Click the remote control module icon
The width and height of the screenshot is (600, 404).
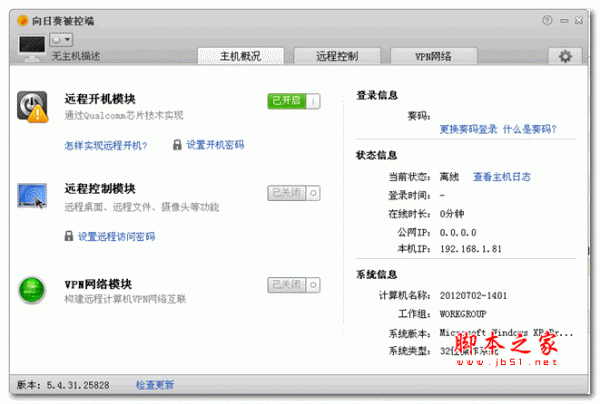[x=32, y=195]
